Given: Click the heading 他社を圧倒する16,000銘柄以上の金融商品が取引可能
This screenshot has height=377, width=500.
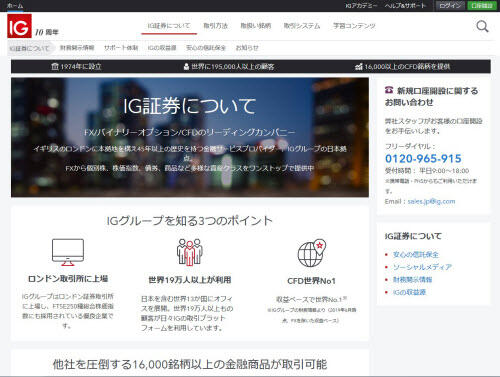Looking at the screenshot, I should pos(190,364).
